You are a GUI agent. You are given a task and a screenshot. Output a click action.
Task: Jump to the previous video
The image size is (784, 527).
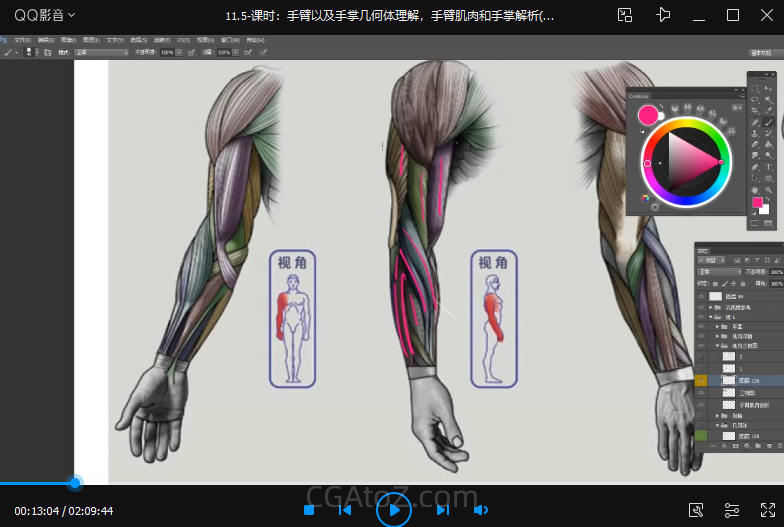pos(344,510)
